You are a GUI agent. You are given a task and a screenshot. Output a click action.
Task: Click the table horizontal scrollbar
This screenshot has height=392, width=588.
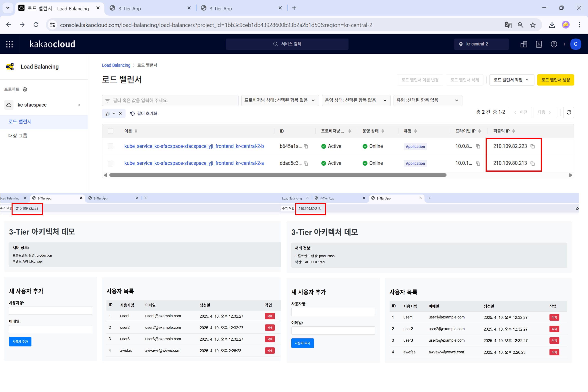click(277, 175)
